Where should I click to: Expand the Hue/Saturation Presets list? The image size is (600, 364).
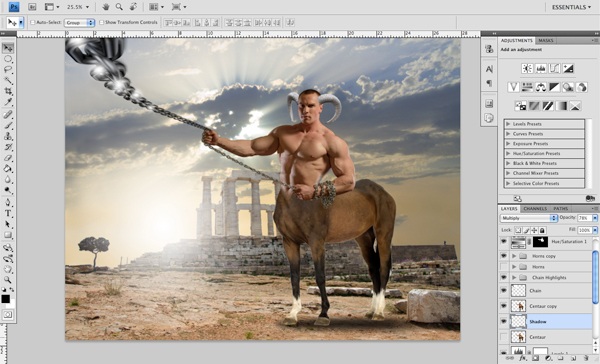508,153
